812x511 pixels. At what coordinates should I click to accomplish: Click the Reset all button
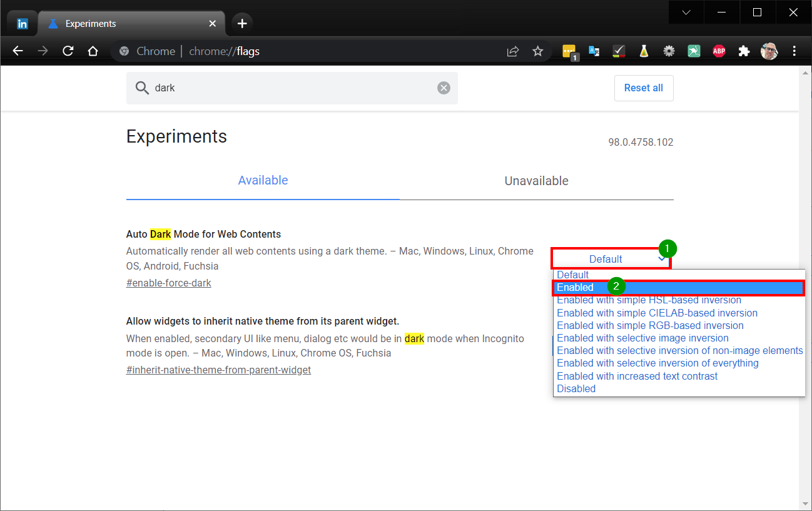(644, 88)
